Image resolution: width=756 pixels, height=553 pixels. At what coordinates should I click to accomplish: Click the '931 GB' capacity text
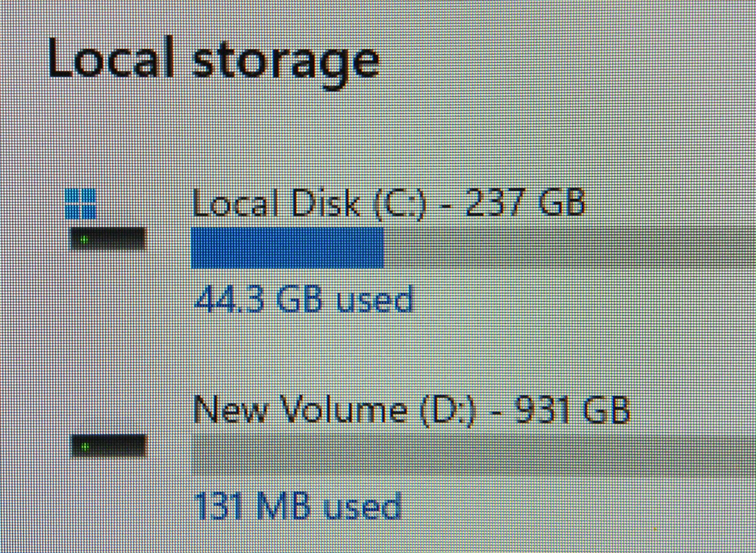coord(571,409)
